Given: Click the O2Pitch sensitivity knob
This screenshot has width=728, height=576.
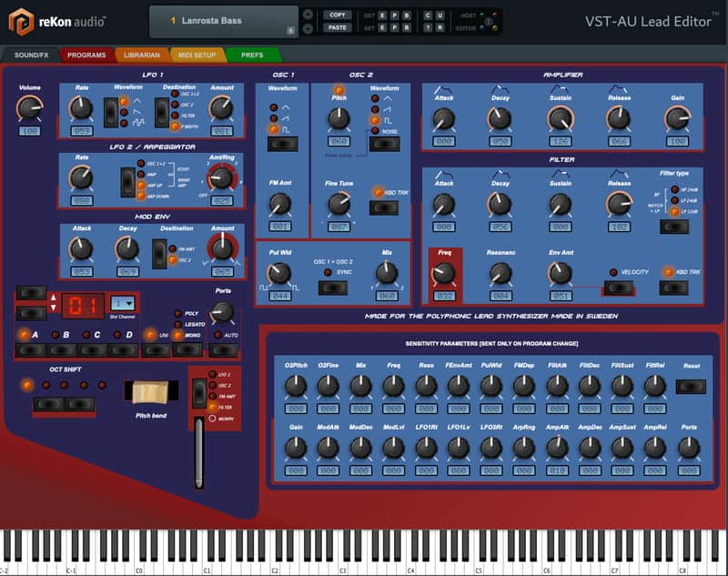Looking at the screenshot, I should point(296,386).
